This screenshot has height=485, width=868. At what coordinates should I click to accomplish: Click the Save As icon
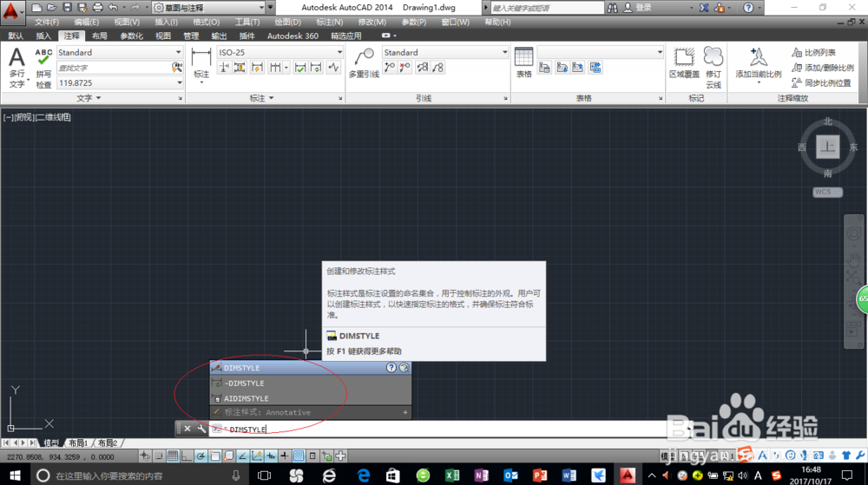point(82,7)
